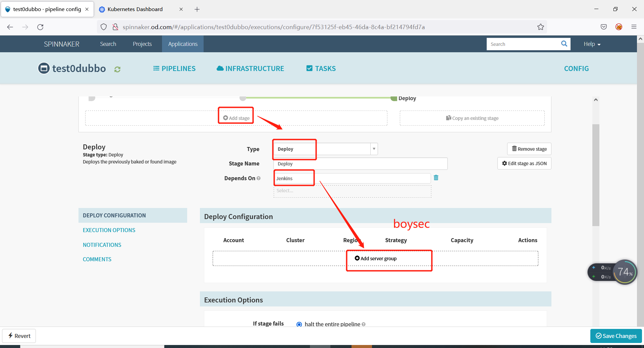Click the browser back arrow
644x348 pixels.
coord(10,27)
